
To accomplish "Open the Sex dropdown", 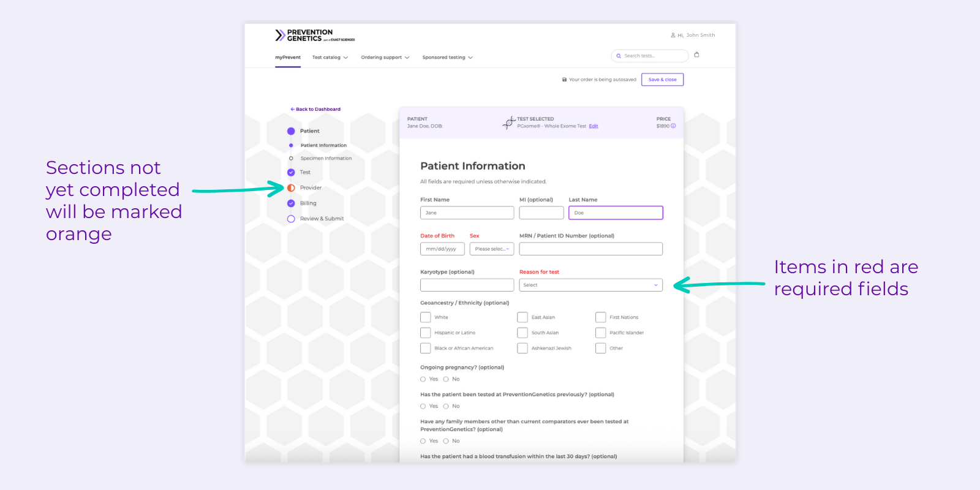I will point(491,249).
